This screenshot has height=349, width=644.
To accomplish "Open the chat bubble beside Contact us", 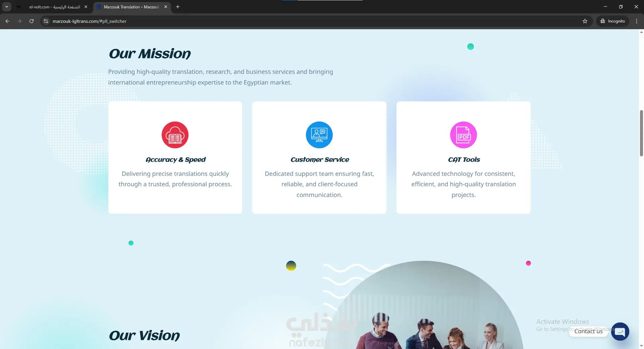I will click(x=620, y=332).
